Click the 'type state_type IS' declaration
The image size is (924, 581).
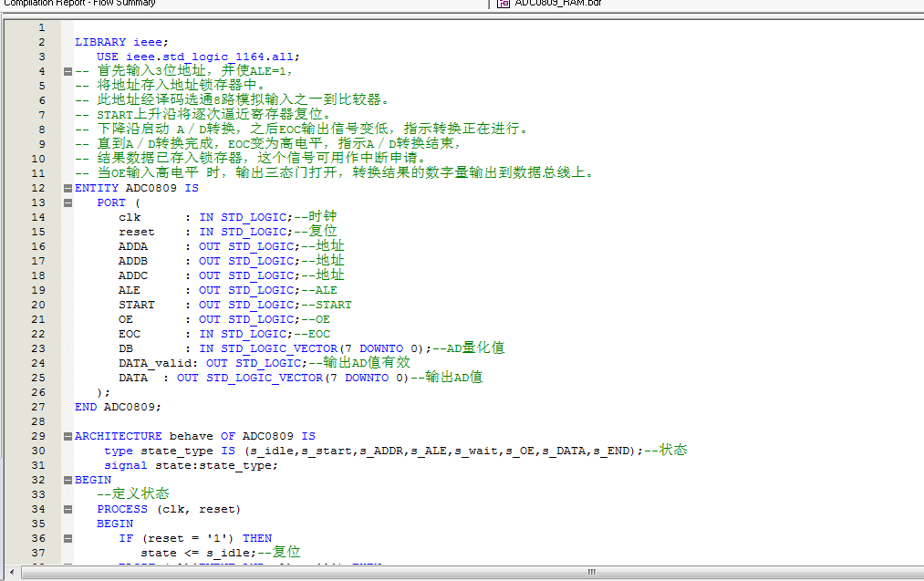click(x=170, y=451)
